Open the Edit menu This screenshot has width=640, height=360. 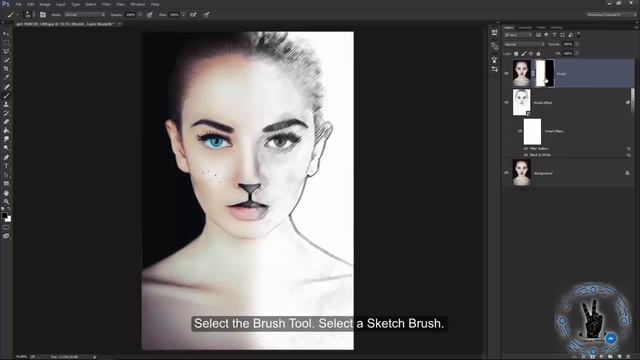[31, 4]
